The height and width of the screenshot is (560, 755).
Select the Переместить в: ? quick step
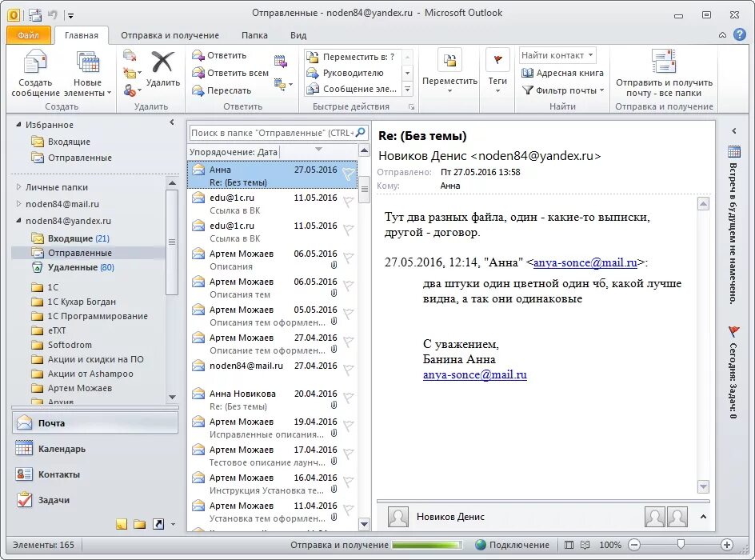point(352,57)
